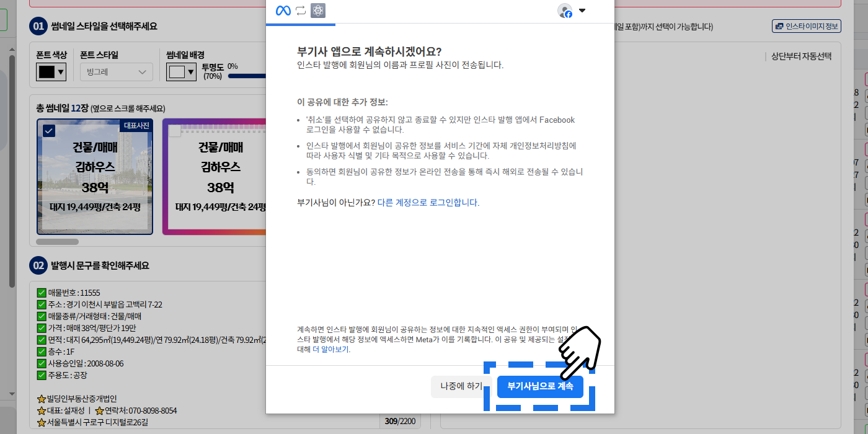
Task: Toggle the '가격 : 매매 38억' checkbox
Action: pos(42,328)
